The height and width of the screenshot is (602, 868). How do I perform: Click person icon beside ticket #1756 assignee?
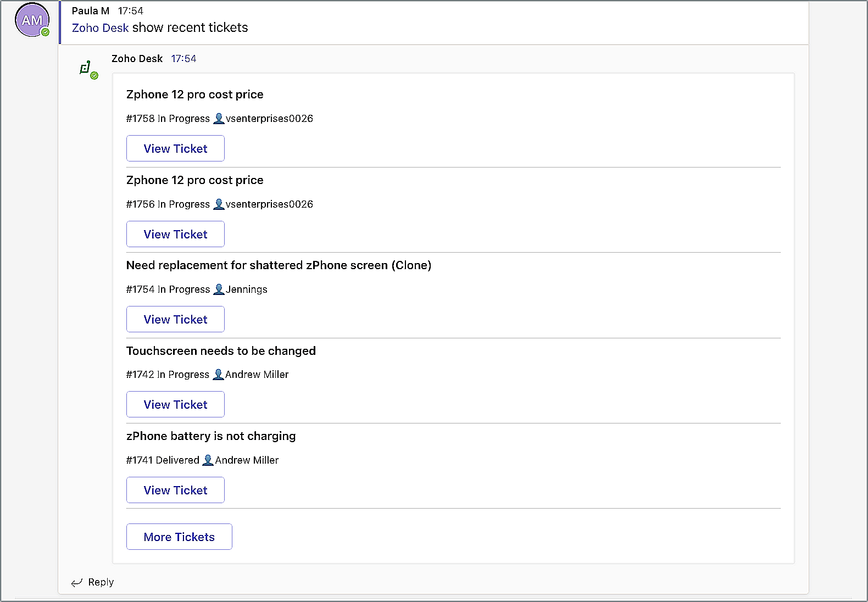tap(219, 204)
